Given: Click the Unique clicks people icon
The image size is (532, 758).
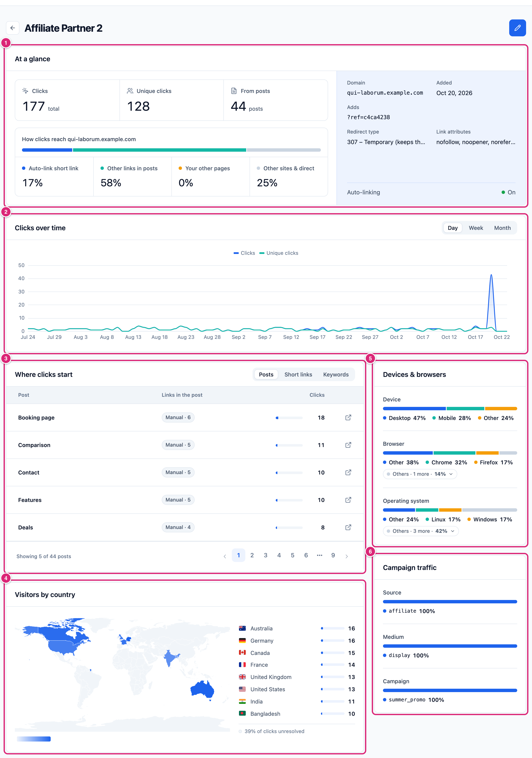Looking at the screenshot, I should [x=130, y=91].
